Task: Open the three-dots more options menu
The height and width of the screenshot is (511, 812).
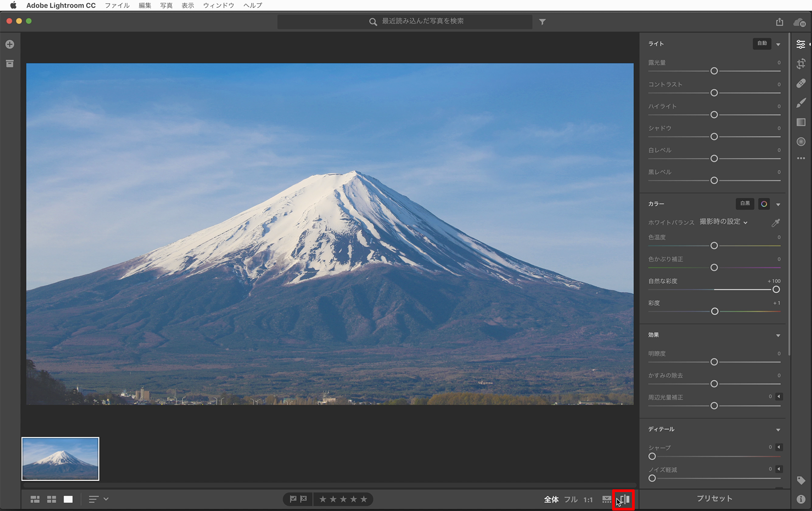Action: pos(801,158)
